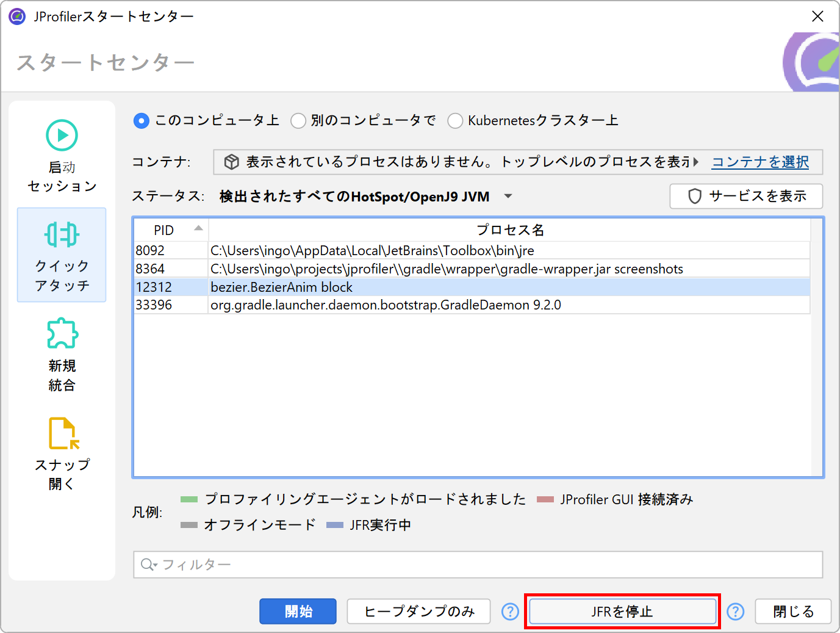Screen dimensions: 840x633
Task: Click the プロセス名 column header
Action: point(509,230)
